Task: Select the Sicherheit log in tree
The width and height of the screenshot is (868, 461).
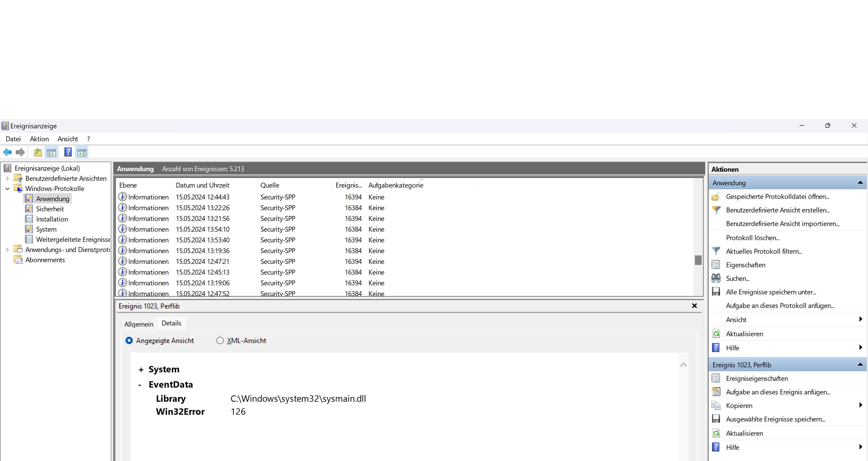Action: (50, 209)
